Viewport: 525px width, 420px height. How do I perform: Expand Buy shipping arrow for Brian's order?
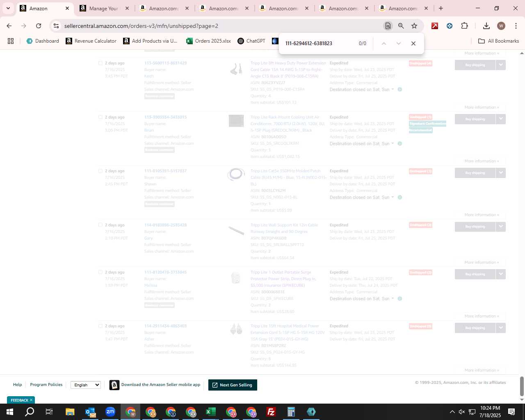(501, 119)
